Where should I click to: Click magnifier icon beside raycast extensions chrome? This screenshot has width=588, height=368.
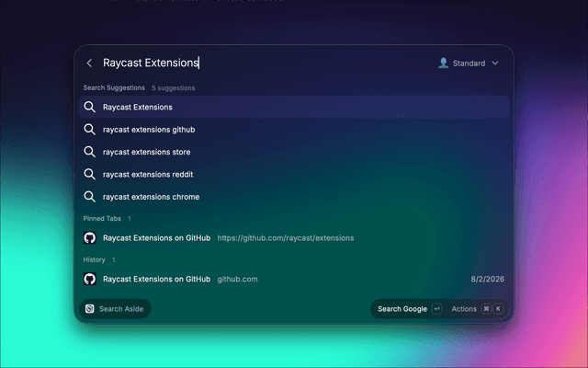pos(89,197)
